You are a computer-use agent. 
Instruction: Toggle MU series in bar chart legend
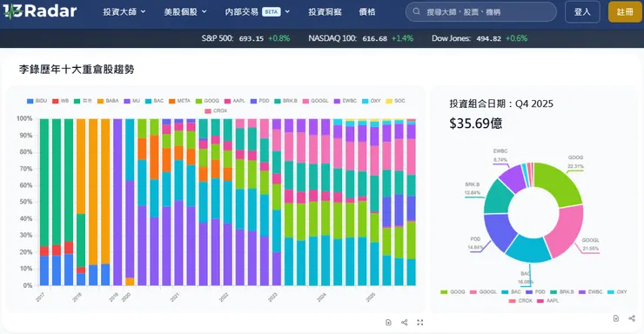point(132,101)
